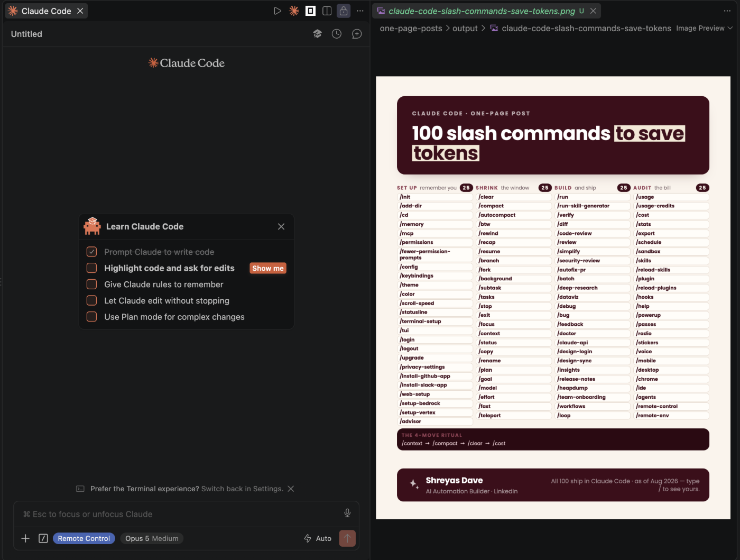
Task: Click the slash commands image preview
Action: tap(553, 298)
